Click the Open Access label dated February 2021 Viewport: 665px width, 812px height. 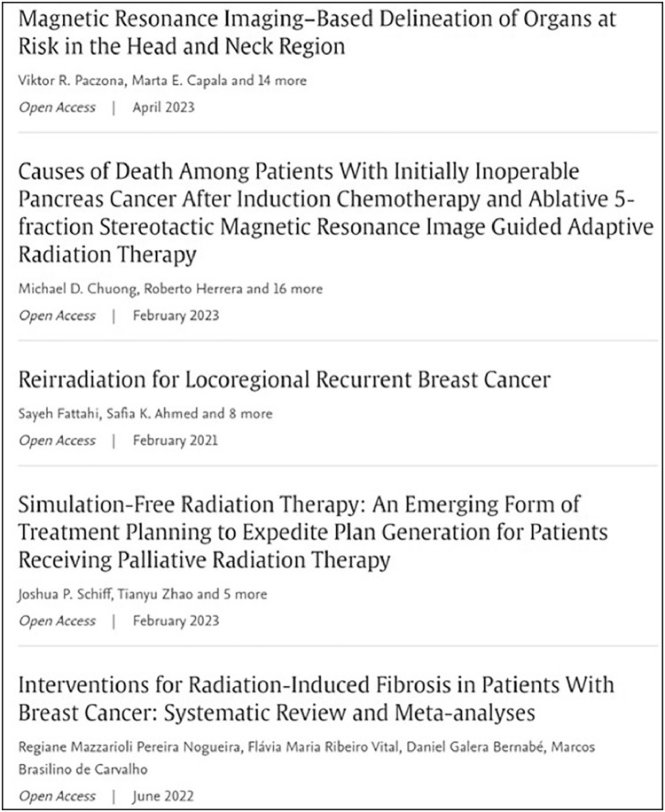[54, 440]
